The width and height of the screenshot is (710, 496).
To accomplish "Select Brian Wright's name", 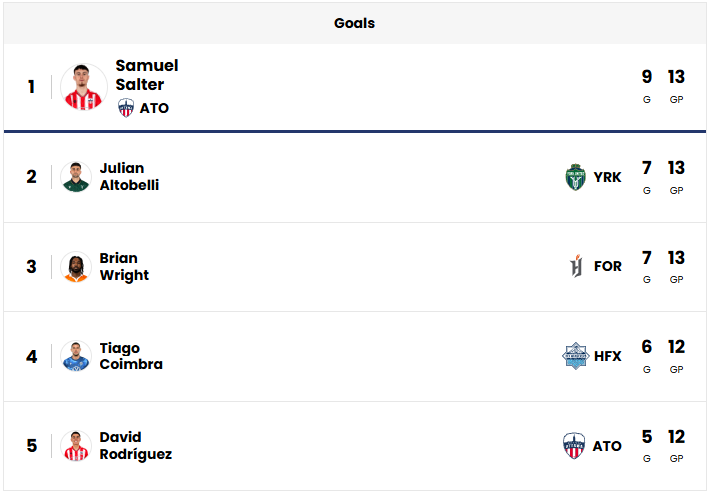I will (x=124, y=267).
